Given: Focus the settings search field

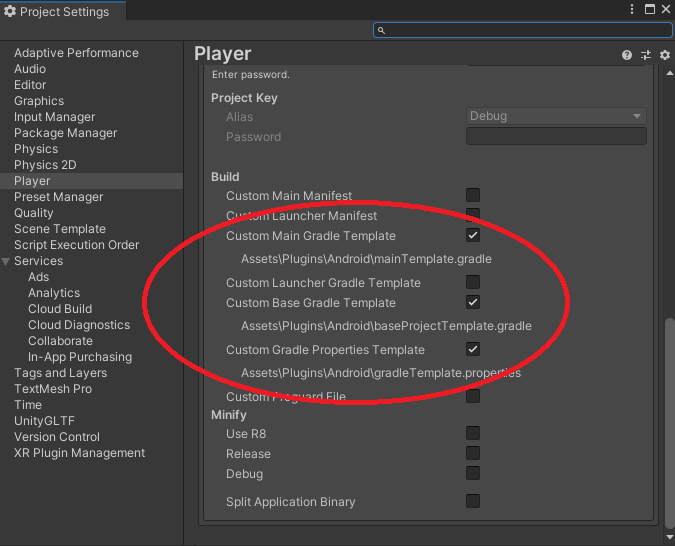Looking at the screenshot, I should 522,30.
